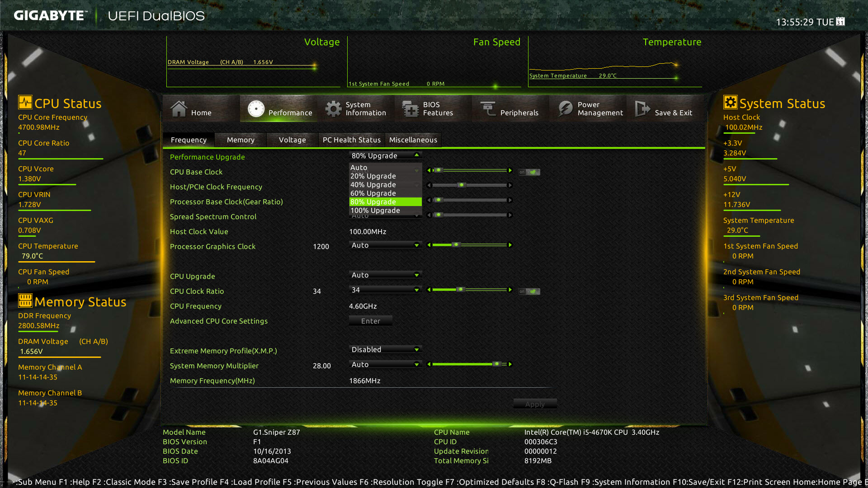The image size is (868, 488).
Task: Click the DRAM Voltage graph line
Action: pos(242,66)
